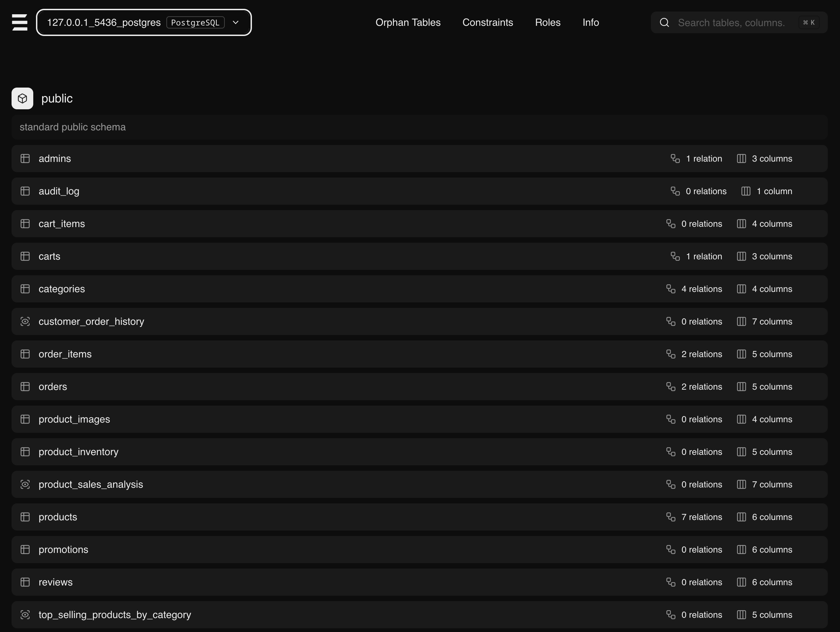The width and height of the screenshot is (840, 632).
Task: Click the view icon beside product_sales_analysis
Action: tap(25, 484)
